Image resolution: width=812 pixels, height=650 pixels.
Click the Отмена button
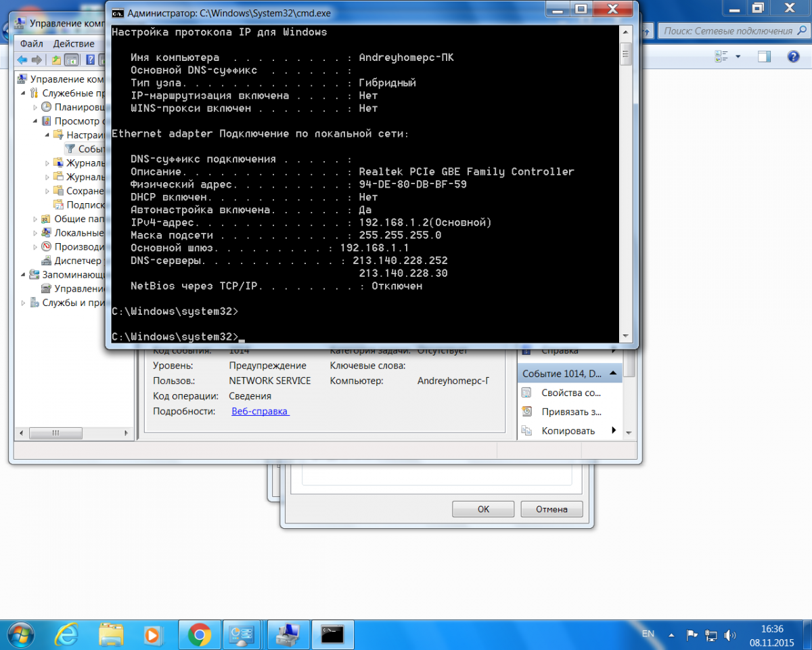[551, 509]
